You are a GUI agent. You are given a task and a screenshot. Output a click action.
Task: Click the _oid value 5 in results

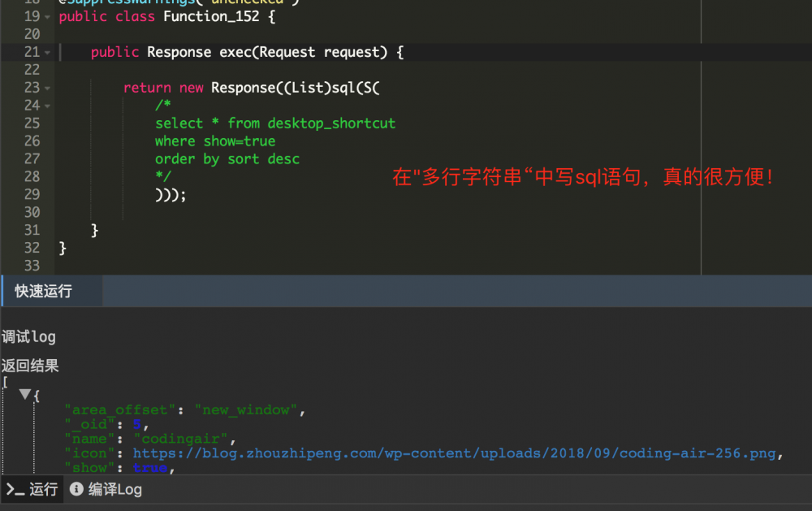(x=138, y=423)
